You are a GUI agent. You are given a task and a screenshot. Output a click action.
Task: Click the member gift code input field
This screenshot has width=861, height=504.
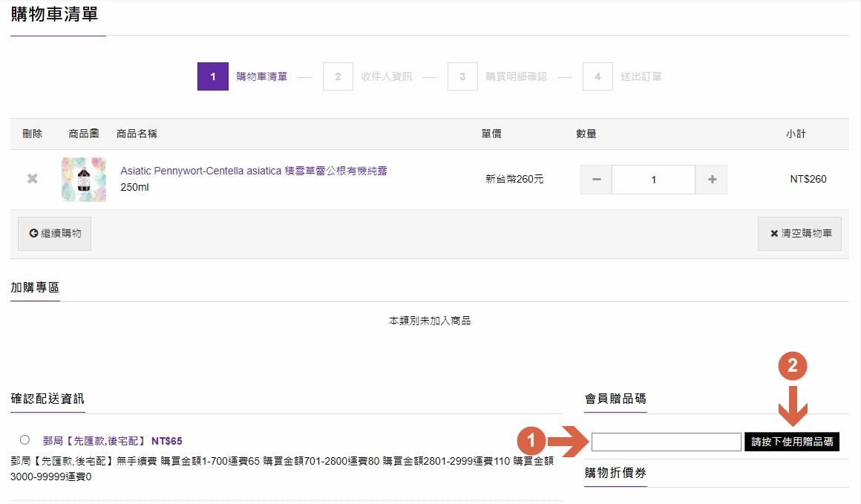[666, 442]
